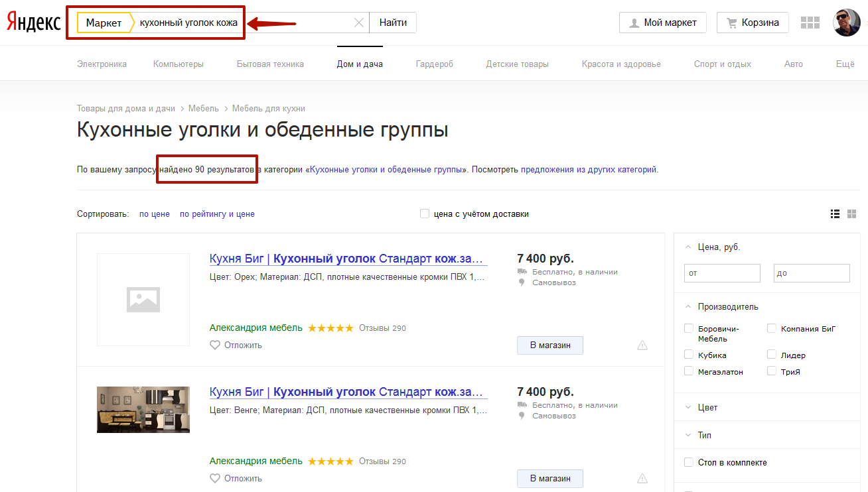Screen dimensions: 868x492
Task: Enable price including delivery checkbox
Action: tap(425, 214)
